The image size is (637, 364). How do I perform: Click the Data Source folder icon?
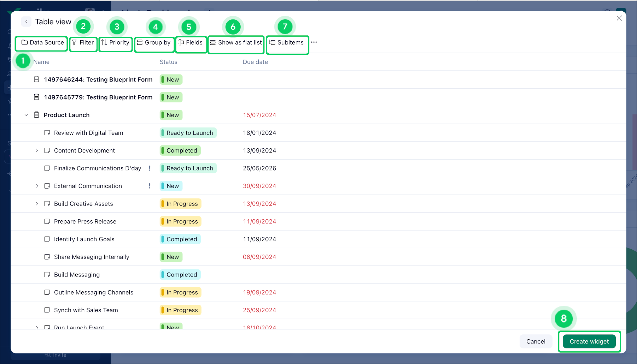tap(25, 42)
